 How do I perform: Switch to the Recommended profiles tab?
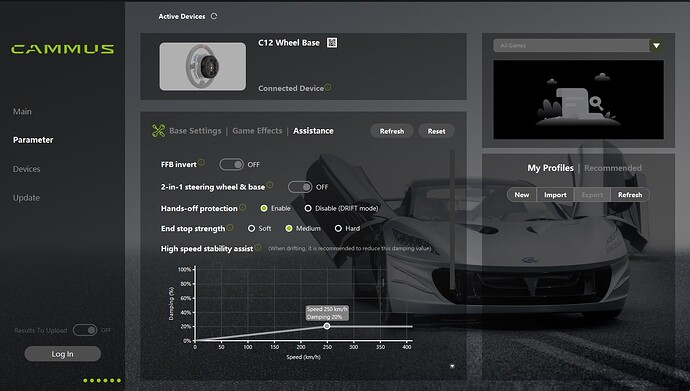613,168
